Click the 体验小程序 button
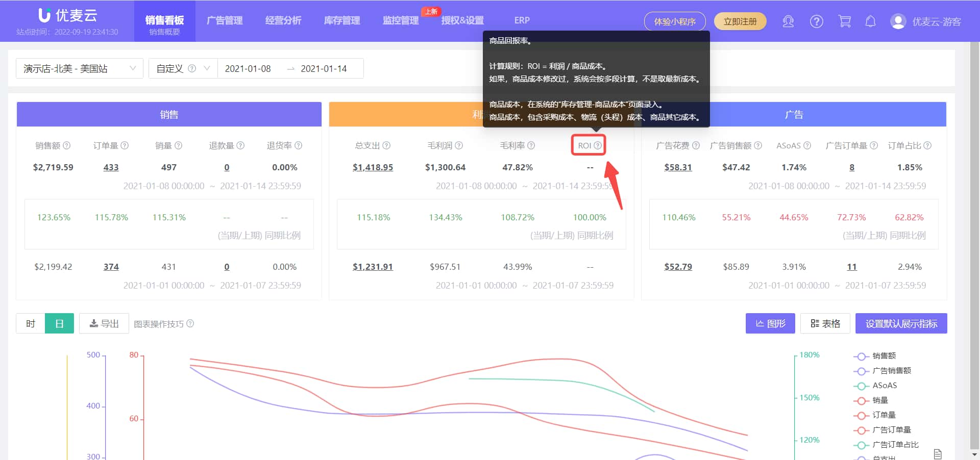The image size is (980, 460). point(675,21)
